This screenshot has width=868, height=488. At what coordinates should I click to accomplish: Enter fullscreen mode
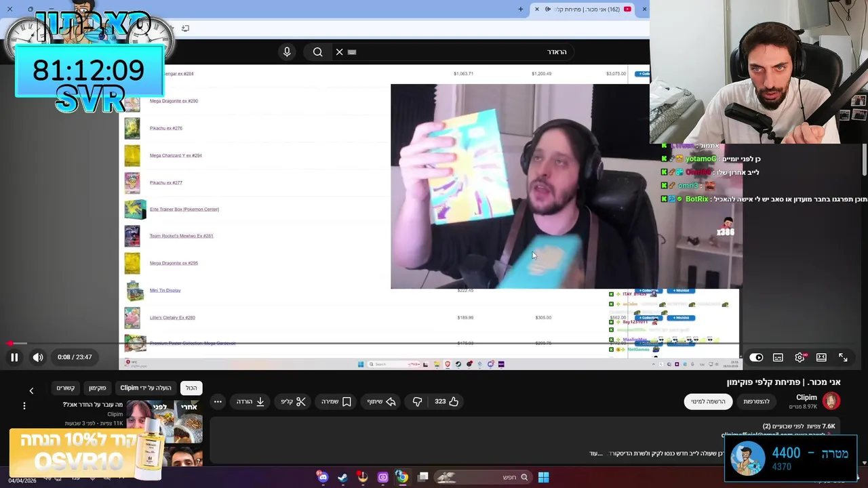[843, 357]
